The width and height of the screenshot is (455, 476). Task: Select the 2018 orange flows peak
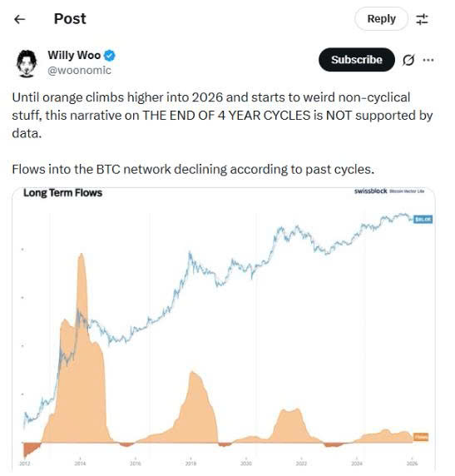(x=193, y=374)
